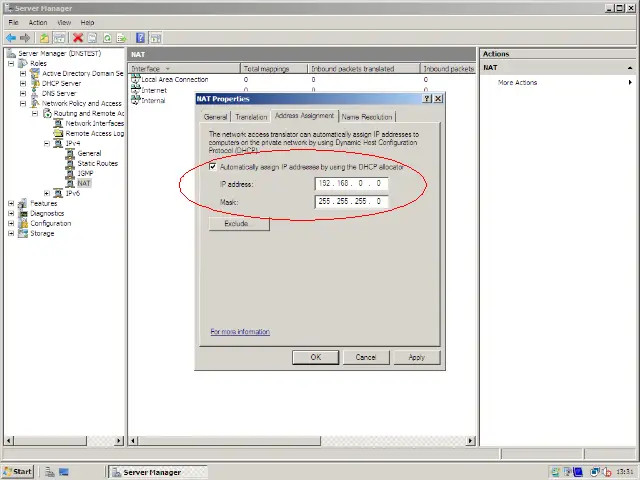Open the Help menu
This screenshot has height=480, width=640.
point(87,22)
